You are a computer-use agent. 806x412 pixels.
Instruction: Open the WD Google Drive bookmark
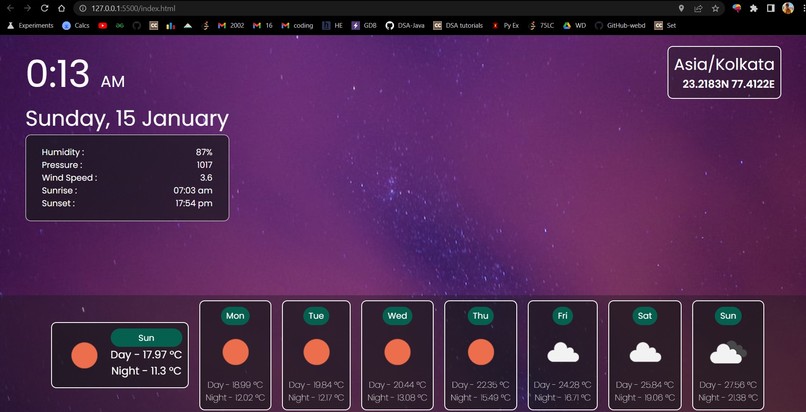tap(574, 25)
